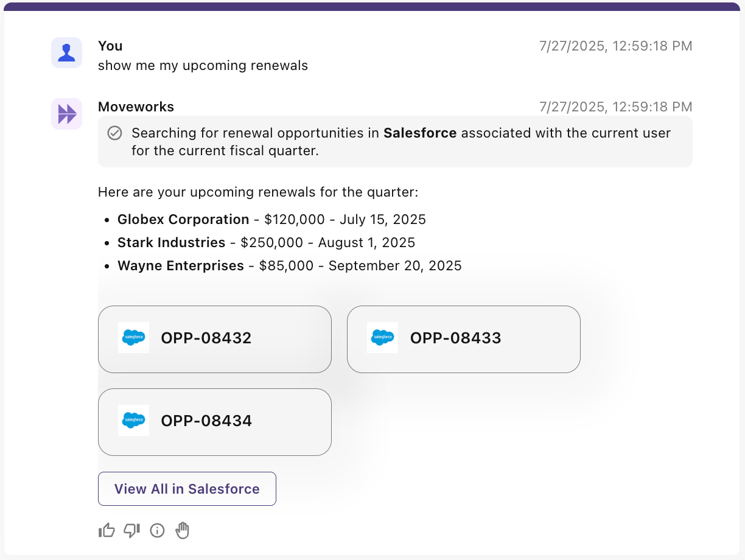Give the response a thumbs up
Image resolution: width=745 pixels, height=560 pixels.
pyautogui.click(x=107, y=531)
